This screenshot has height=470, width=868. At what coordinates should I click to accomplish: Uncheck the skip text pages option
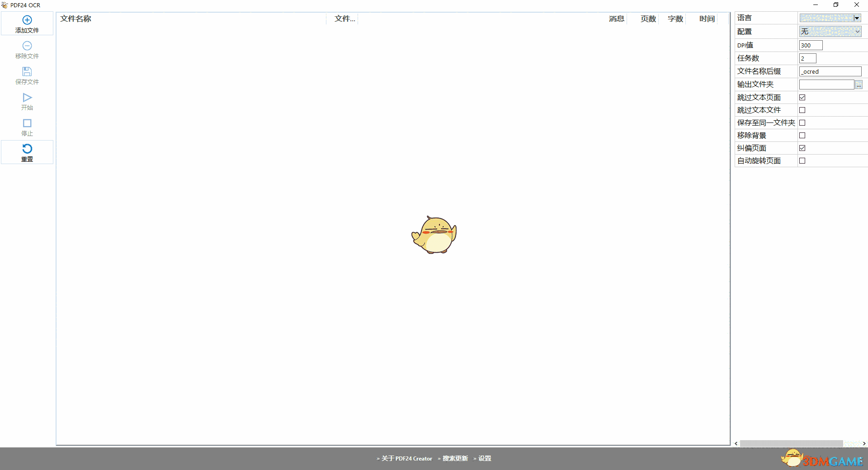[x=802, y=97]
